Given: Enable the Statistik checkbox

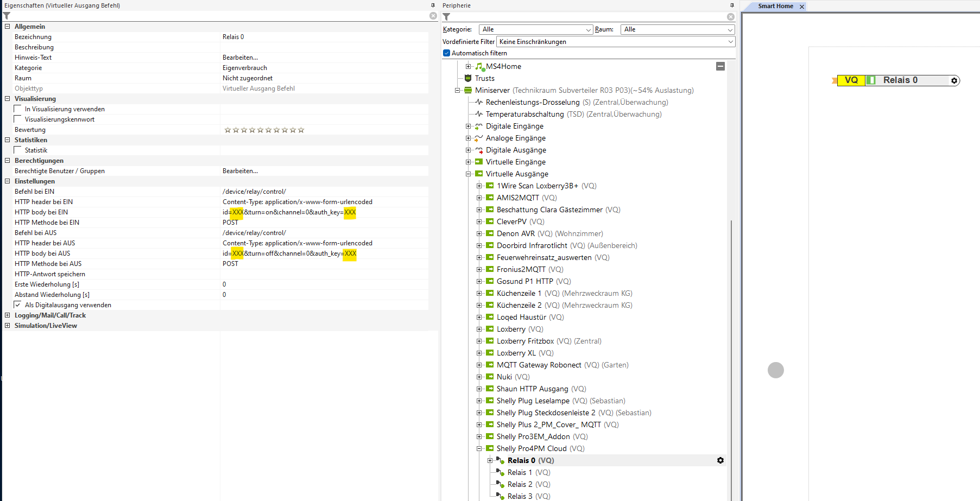Looking at the screenshot, I should (x=18, y=150).
